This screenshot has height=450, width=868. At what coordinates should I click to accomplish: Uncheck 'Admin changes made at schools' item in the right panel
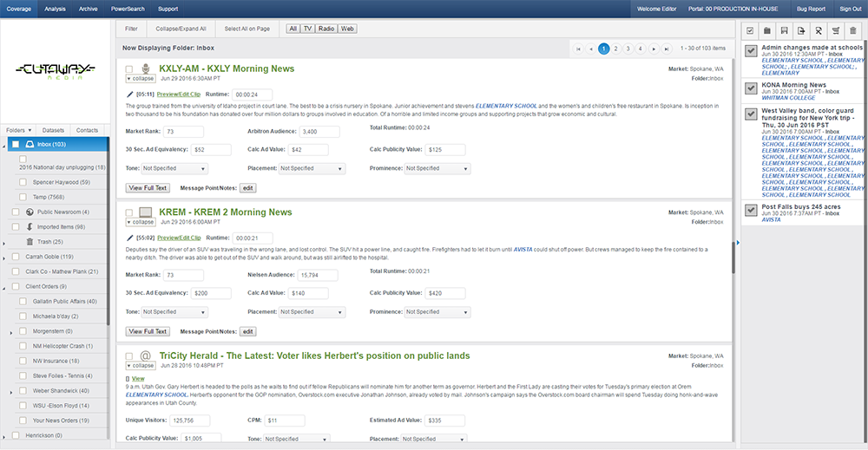pos(751,51)
